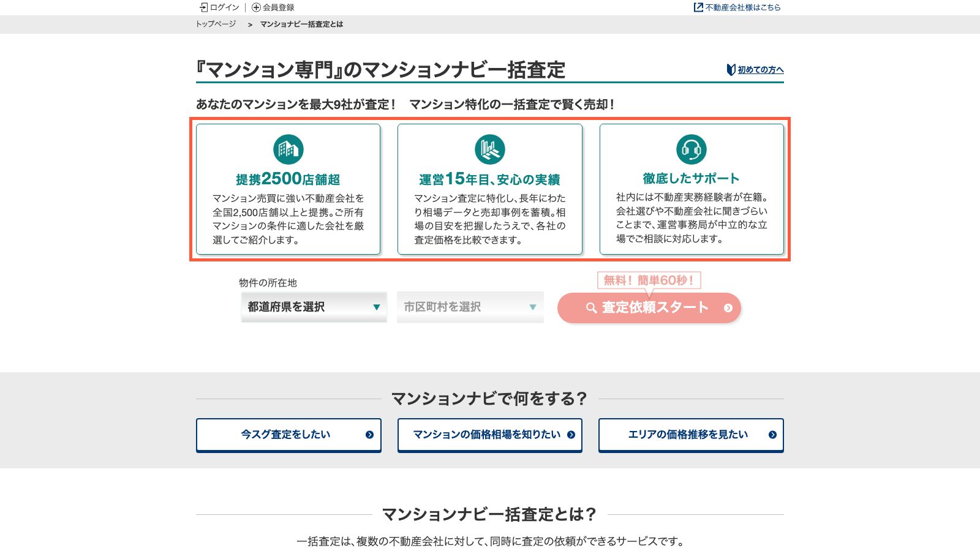Click the arrow icon in マンションの価格相場を知りたい
The height and width of the screenshot is (551, 980).
(571, 435)
